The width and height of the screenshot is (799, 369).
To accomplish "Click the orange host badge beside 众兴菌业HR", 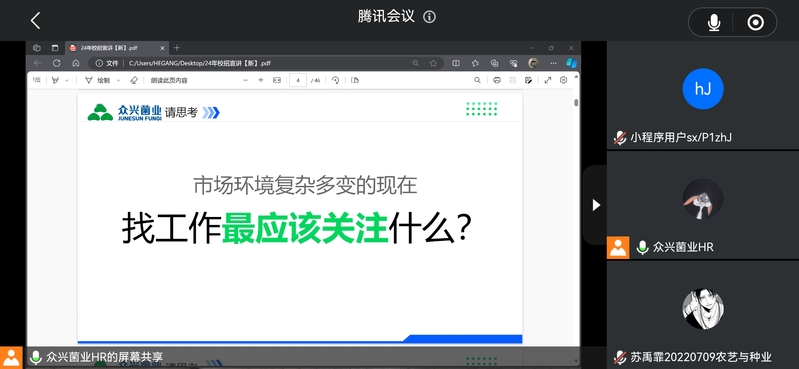I will pyautogui.click(x=618, y=248).
